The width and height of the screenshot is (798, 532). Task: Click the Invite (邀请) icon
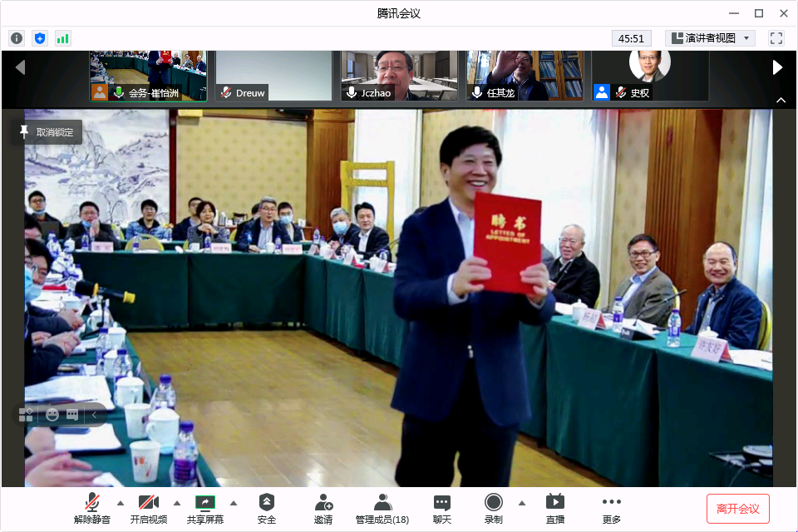coord(323,508)
